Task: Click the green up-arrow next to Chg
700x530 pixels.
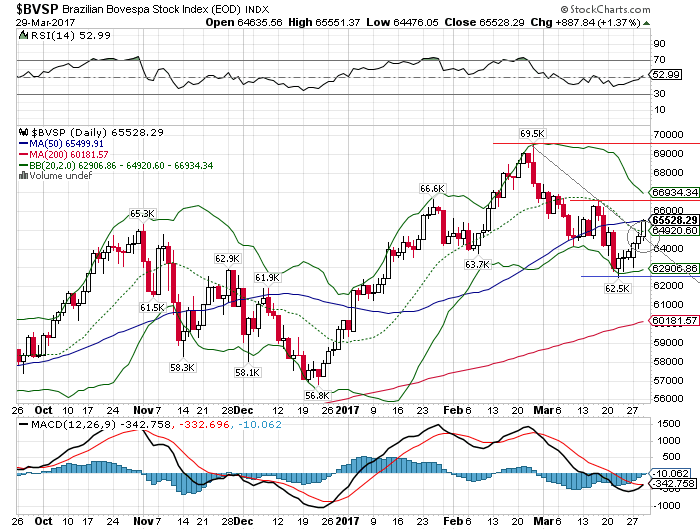Action: (646, 23)
